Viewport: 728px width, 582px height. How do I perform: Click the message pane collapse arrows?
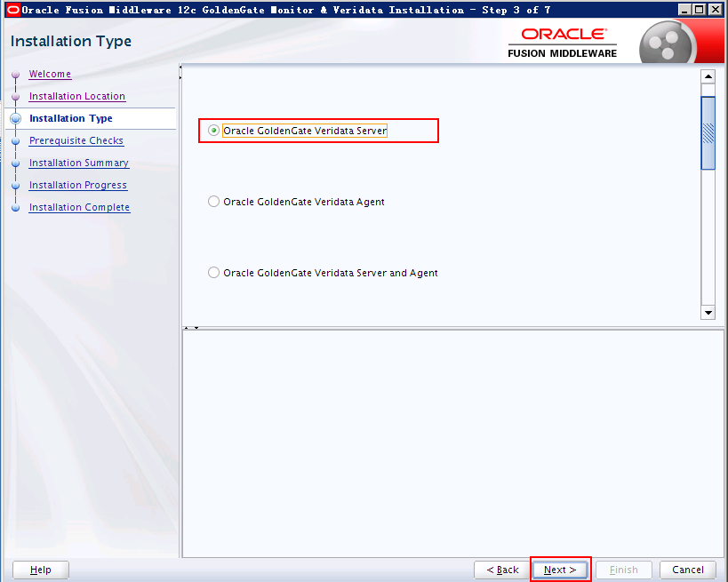tap(191, 328)
